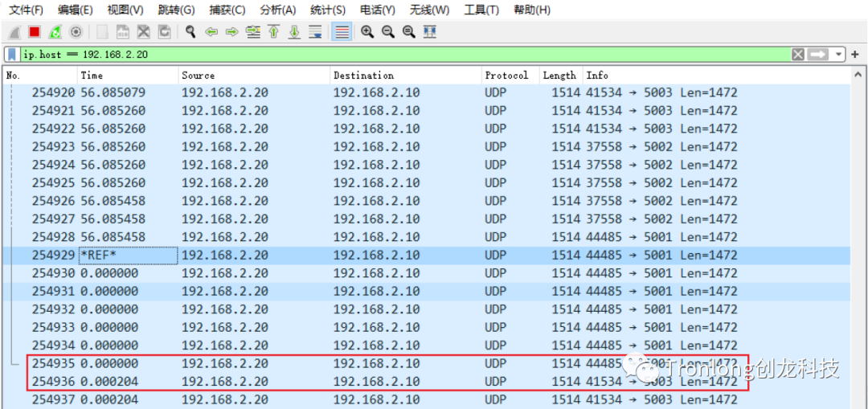Screen dimensions: 868x409
Task: Go back to previous packet arrow
Action: (x=211, y=32)
